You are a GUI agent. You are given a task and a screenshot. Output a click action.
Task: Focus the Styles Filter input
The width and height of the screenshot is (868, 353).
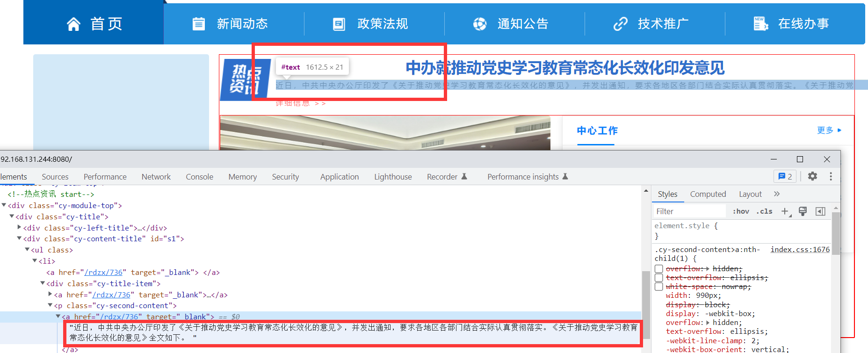[690, 211]
